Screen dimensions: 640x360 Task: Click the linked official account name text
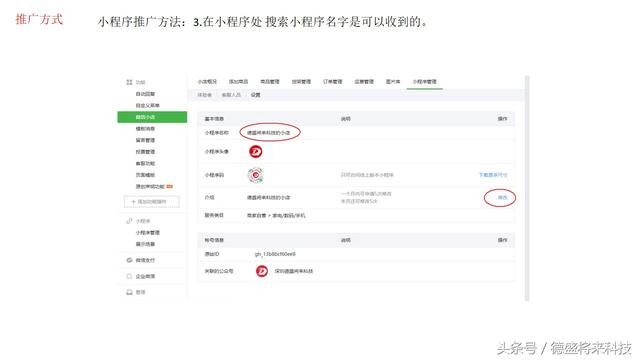tap(294, 271)
